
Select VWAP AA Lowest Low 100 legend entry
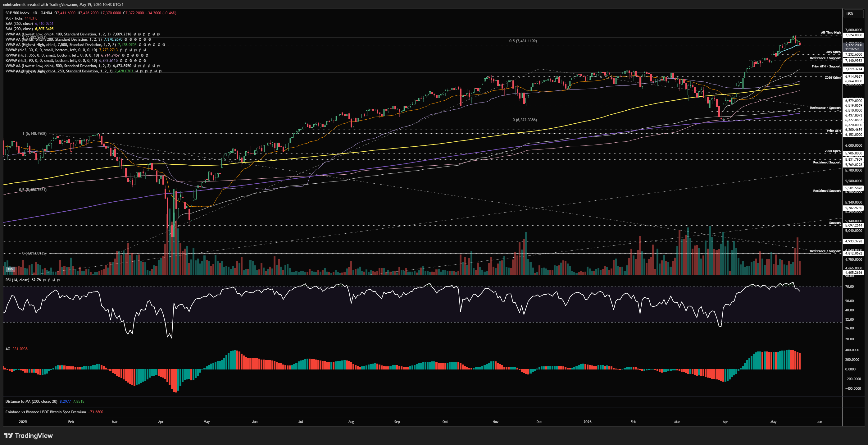point(83,34)
